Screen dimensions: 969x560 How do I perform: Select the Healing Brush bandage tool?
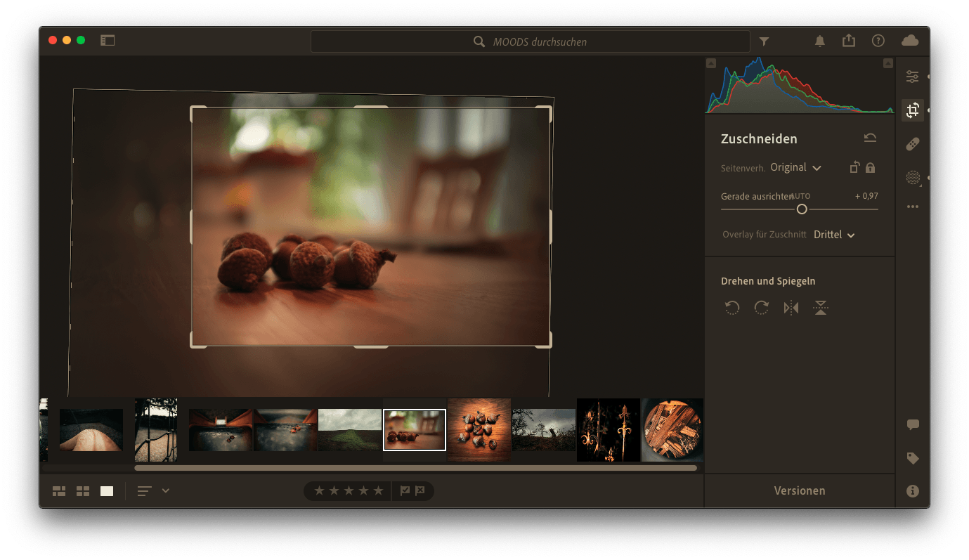click(x=912, y=144)
